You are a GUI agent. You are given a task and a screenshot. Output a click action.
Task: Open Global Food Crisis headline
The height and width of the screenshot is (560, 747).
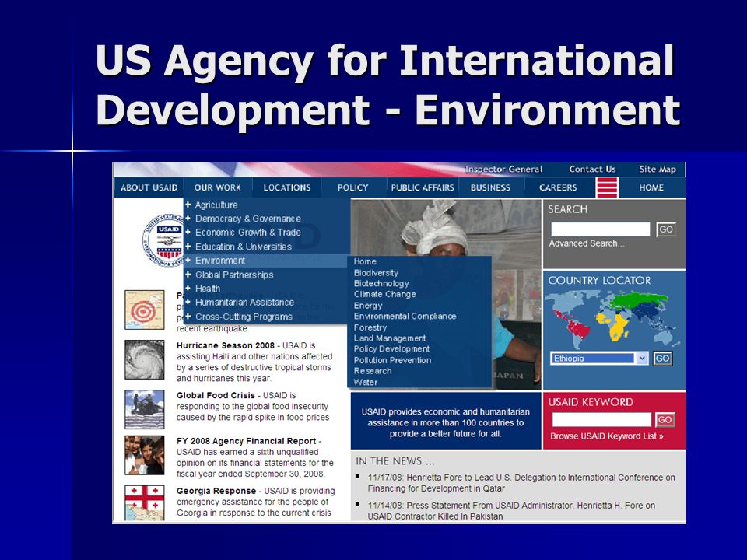(x=216, y=395)
